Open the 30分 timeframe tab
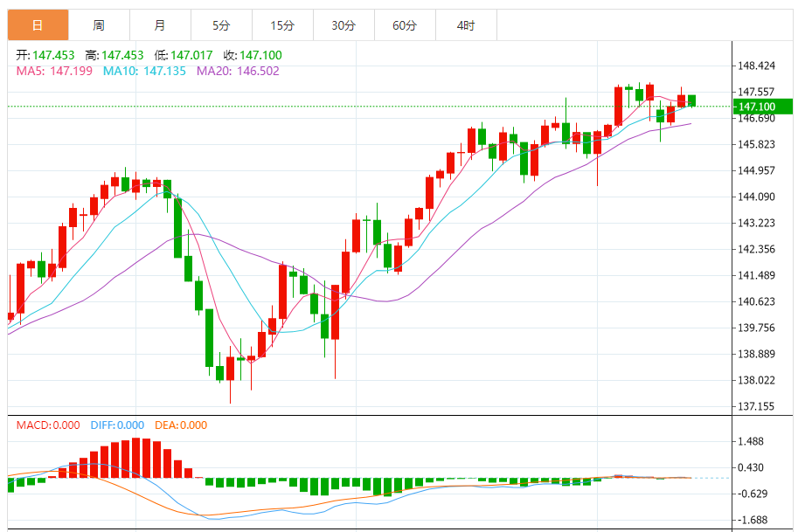The width and height of the screenshot is (805, 532). pos(344,25)
